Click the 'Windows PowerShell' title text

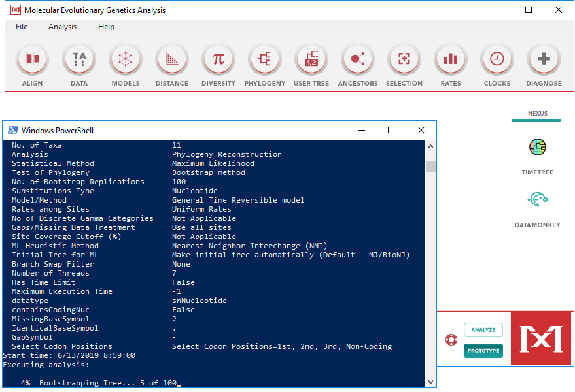coord(58,131)
